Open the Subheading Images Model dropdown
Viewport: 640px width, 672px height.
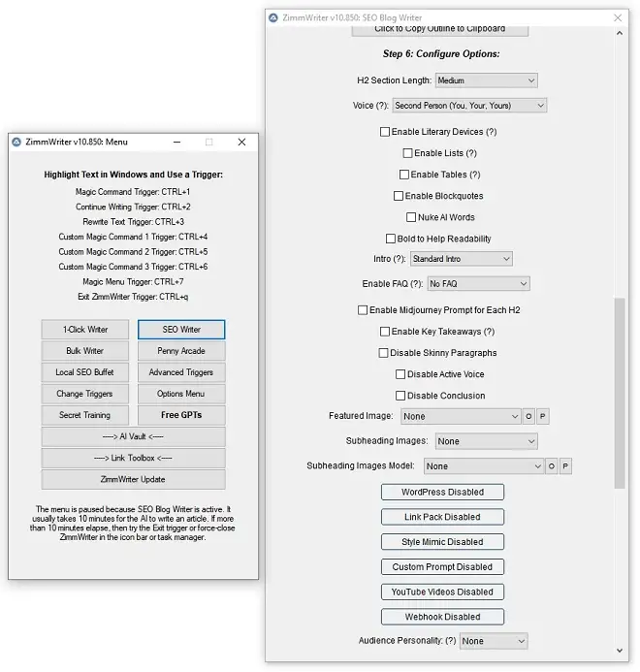coord(484,465)
